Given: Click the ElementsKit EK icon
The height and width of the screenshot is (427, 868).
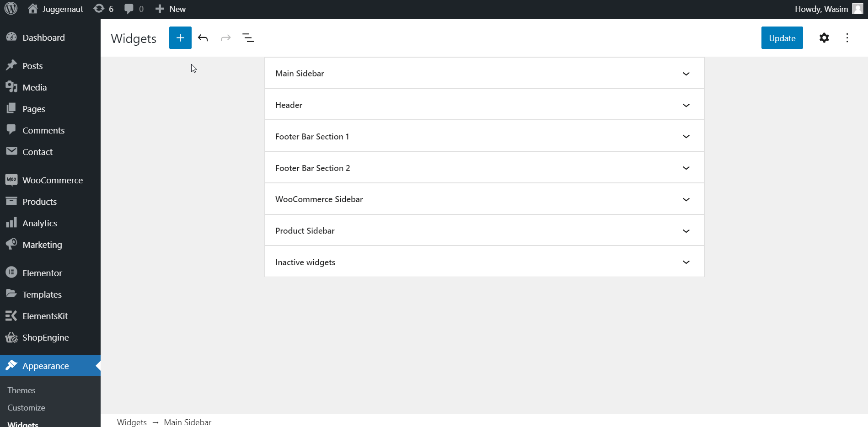Looking at the screenshot, I should [x=11, y=315].
